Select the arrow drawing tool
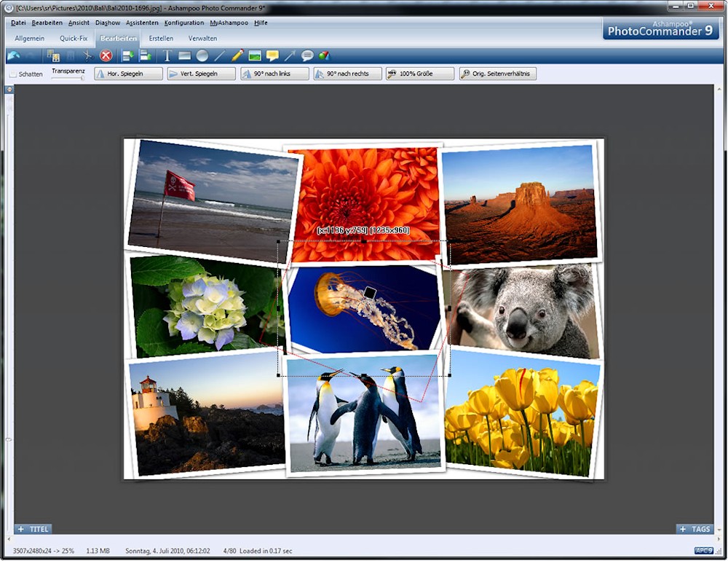 coord(290,55)
